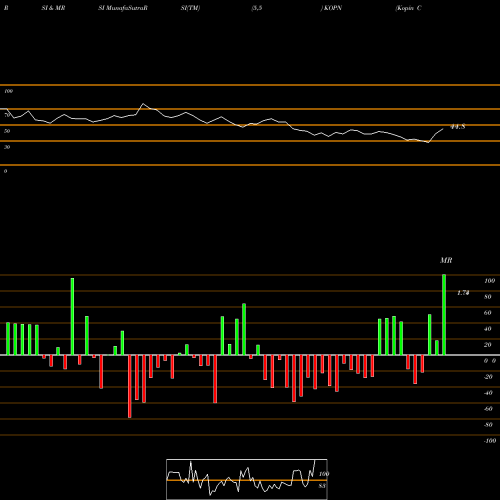
Task: Click the '30' level label on RSI axis
Action: coord(7,147)
